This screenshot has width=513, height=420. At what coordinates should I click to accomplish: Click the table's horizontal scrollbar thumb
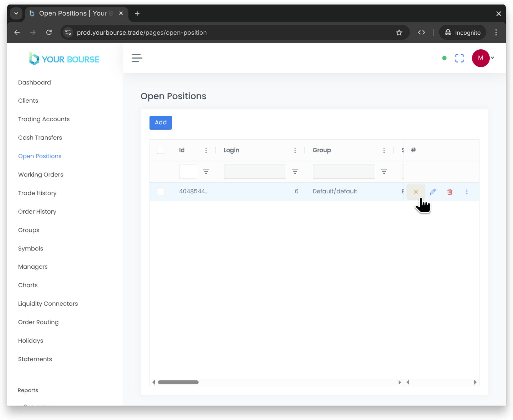pos(178,382)
